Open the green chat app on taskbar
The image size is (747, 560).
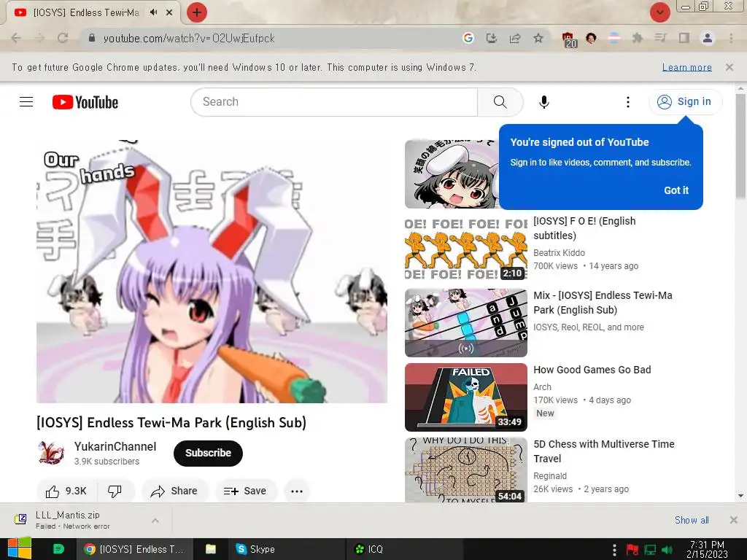pos(58,549)
